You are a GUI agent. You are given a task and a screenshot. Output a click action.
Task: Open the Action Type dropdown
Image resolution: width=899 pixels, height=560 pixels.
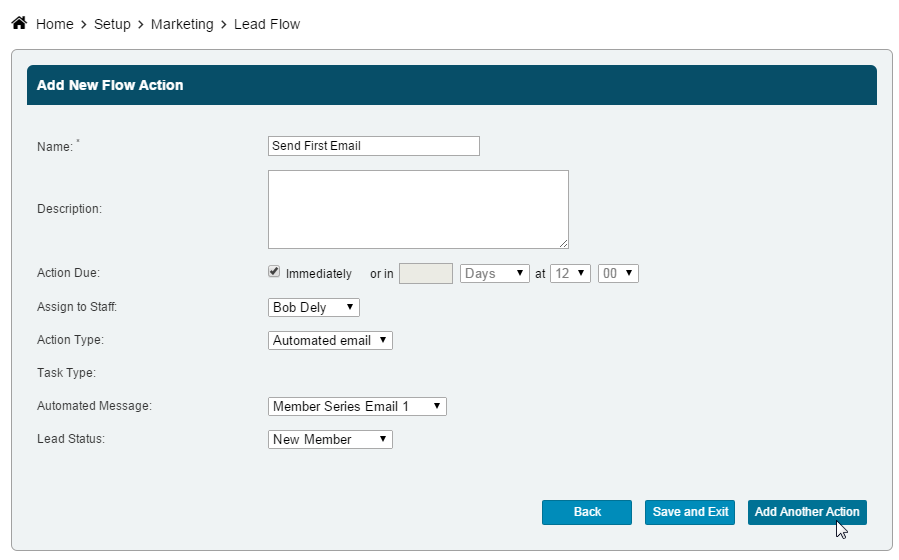click(x=330, y=340)
